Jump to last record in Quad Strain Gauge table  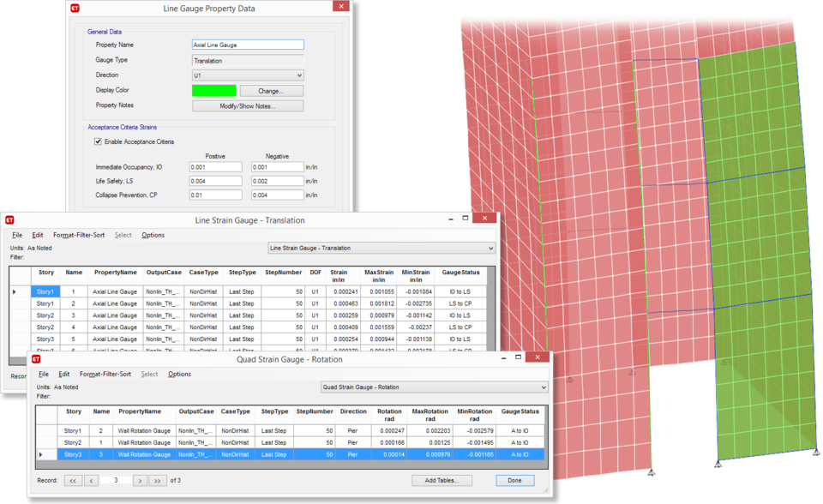(x=159, y=481)
